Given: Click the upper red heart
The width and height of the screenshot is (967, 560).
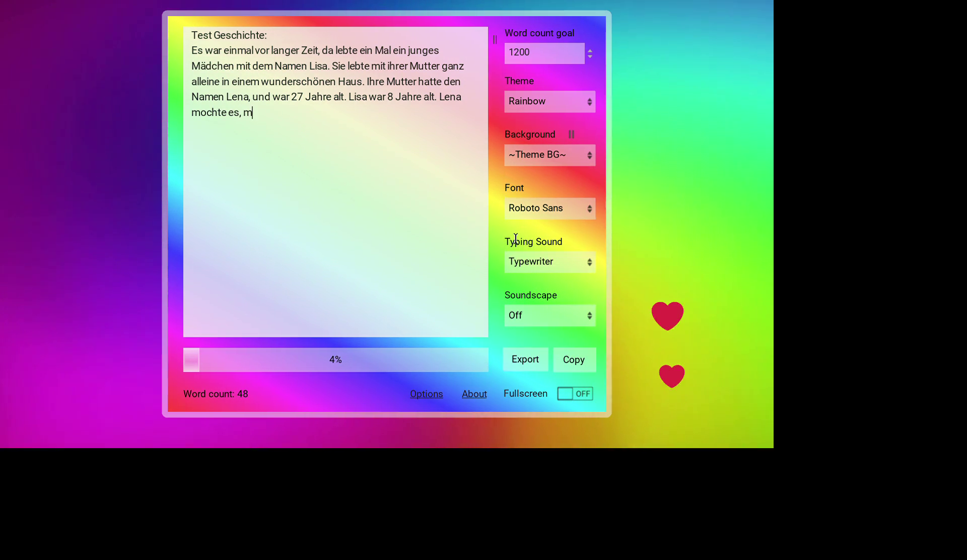Looking at the screenshot, I should tap(667, 316).
